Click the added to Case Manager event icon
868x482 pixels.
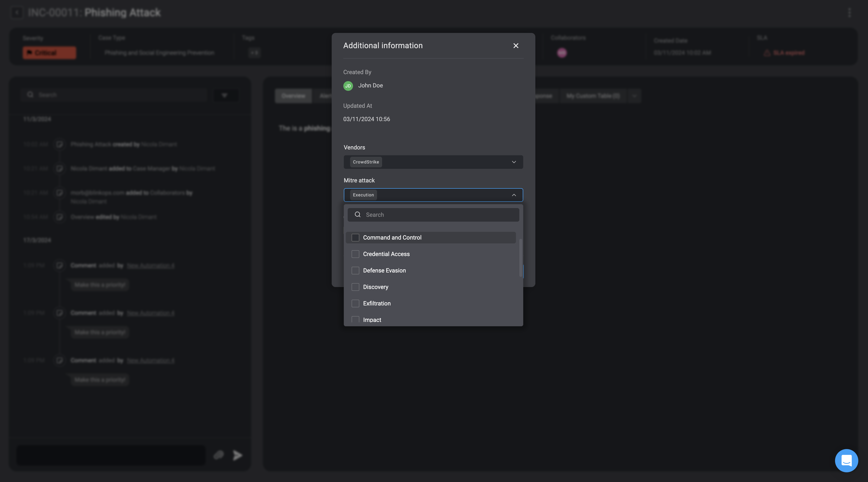click(60, 169)
